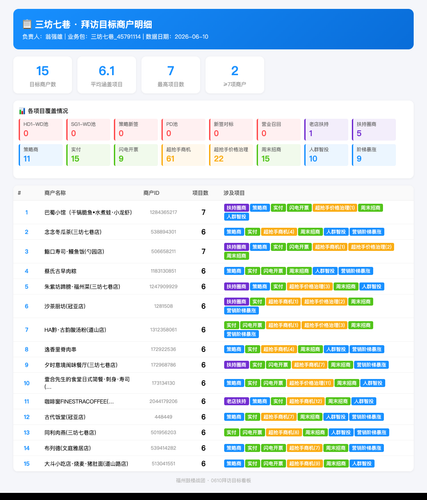
Task: Click the 策略商 coverage card showing 11
Action: pyautogui.click(x=41, y=155)
